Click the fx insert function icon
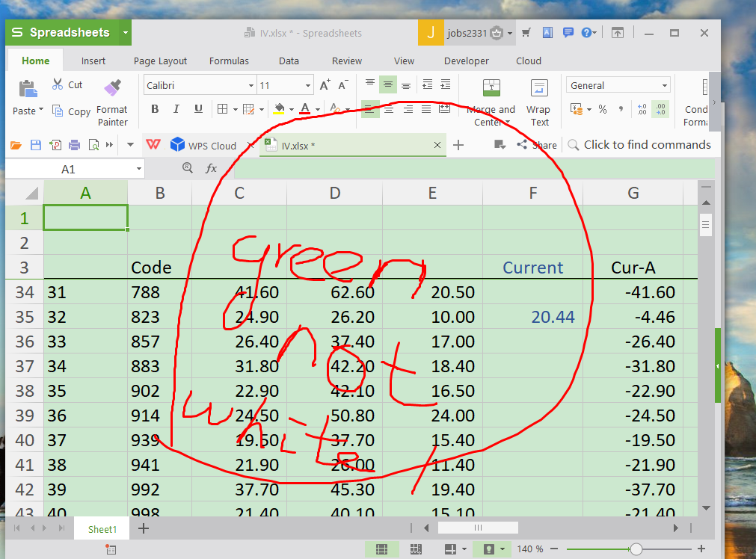The width and height of the screenshot is (756, 559). pyautogui.click(x=212, y=168)
